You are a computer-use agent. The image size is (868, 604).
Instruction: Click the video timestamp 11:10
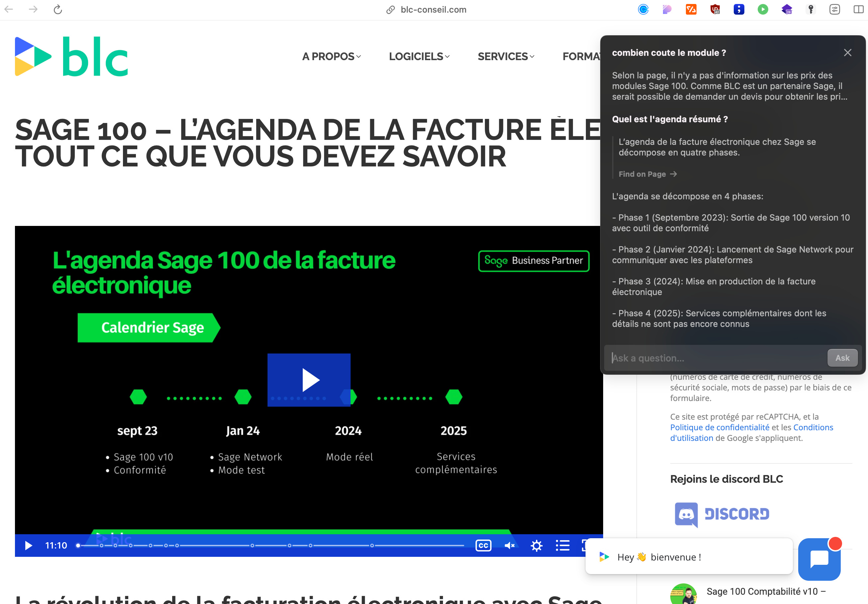(56, 546)
